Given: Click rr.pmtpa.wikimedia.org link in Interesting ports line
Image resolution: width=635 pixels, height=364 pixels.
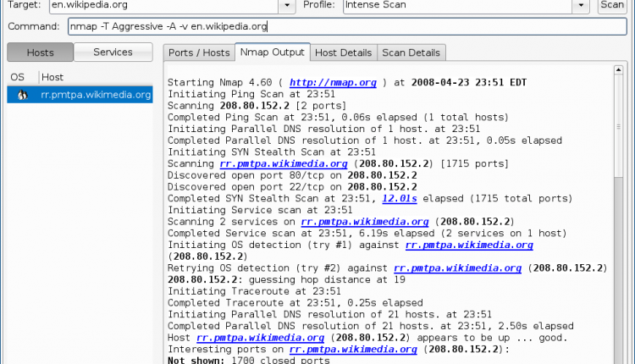Looking at the screenshot, I should [353, 350].
